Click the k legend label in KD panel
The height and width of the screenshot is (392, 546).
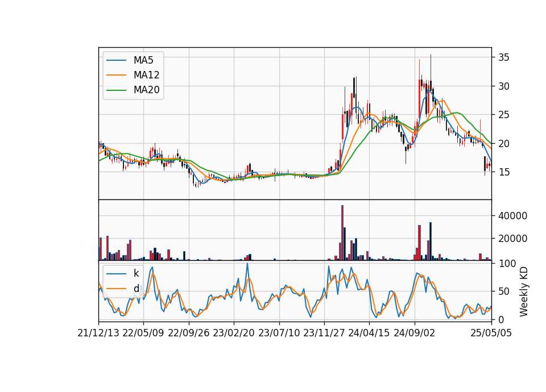[x=136, y=273]
